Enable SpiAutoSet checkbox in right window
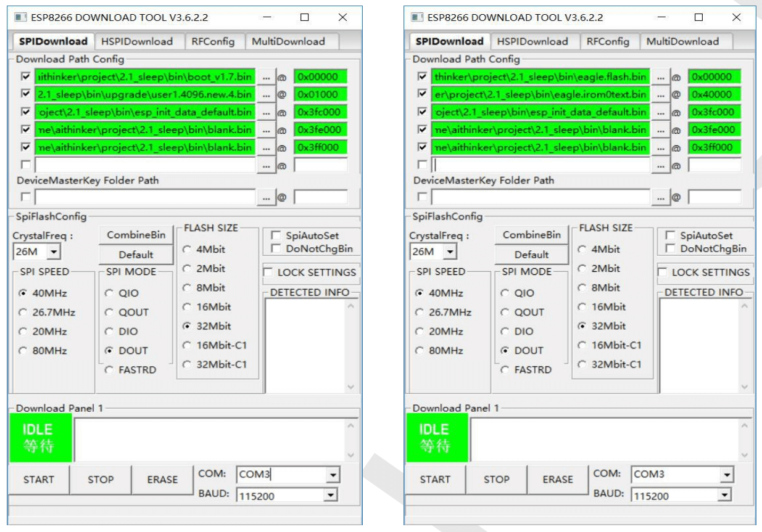The height and width of the screenshot is (532, 762). point(670,235)
